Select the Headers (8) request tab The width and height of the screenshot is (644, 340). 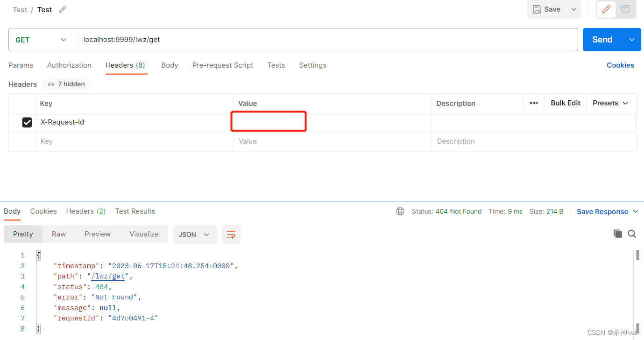(x=125, y=65)
